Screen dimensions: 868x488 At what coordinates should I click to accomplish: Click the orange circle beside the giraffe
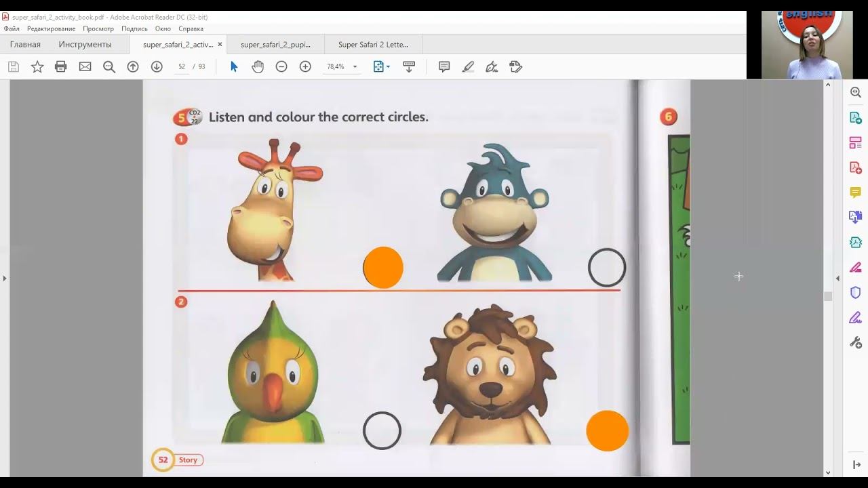383,267
